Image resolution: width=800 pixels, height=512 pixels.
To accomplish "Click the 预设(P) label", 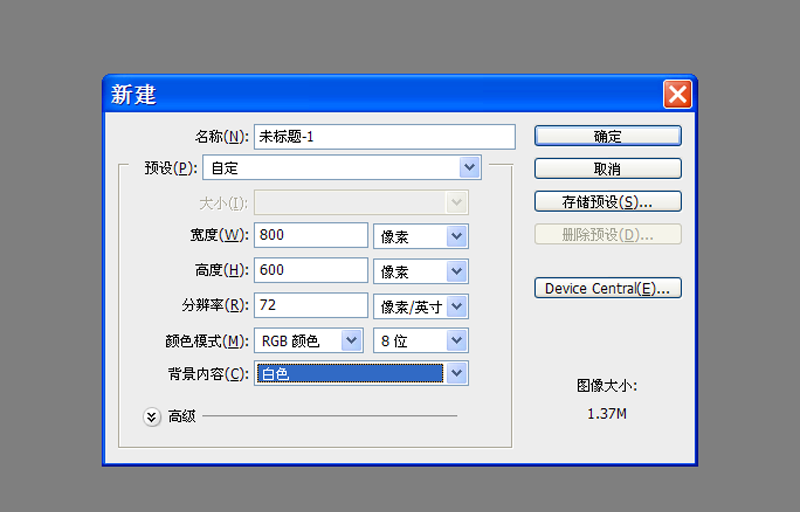I will 171,168.
